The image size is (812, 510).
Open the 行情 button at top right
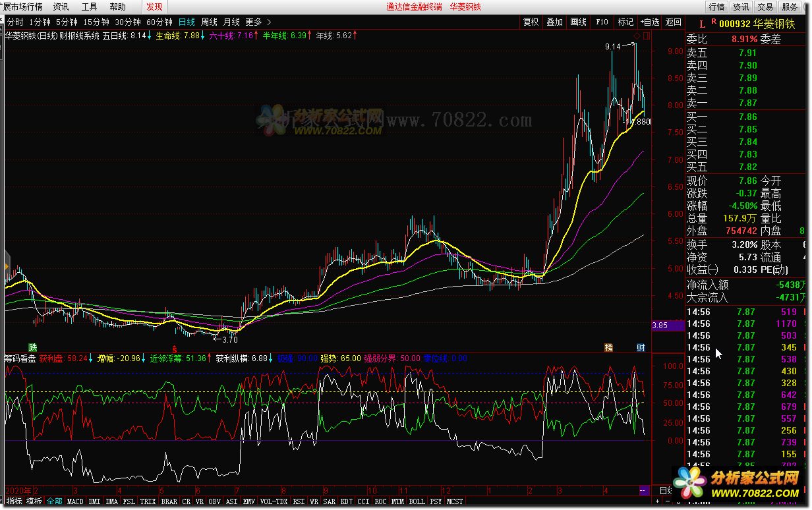[716, 7]
